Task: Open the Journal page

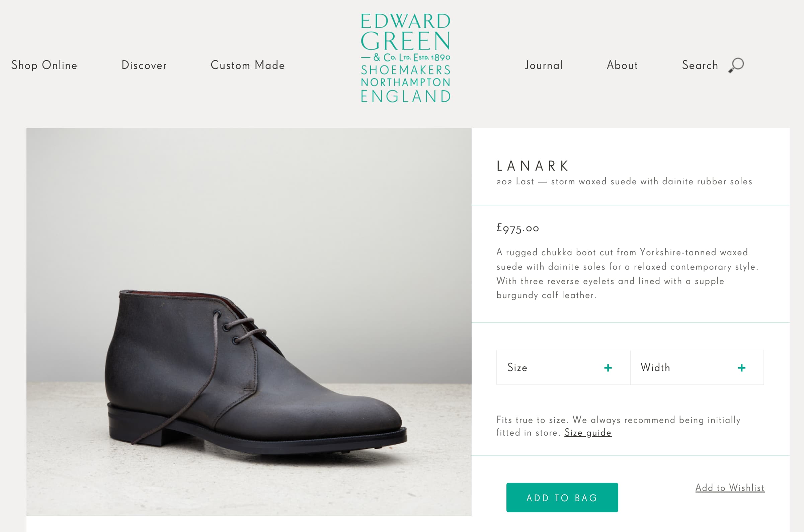Action: click(x=544, y=65)
